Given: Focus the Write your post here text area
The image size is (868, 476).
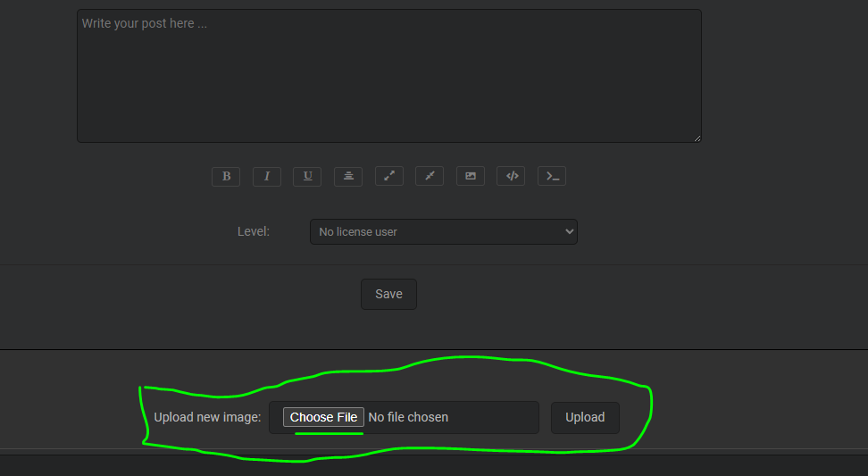Looking at the screenshot, I should (x=389, y=76).
